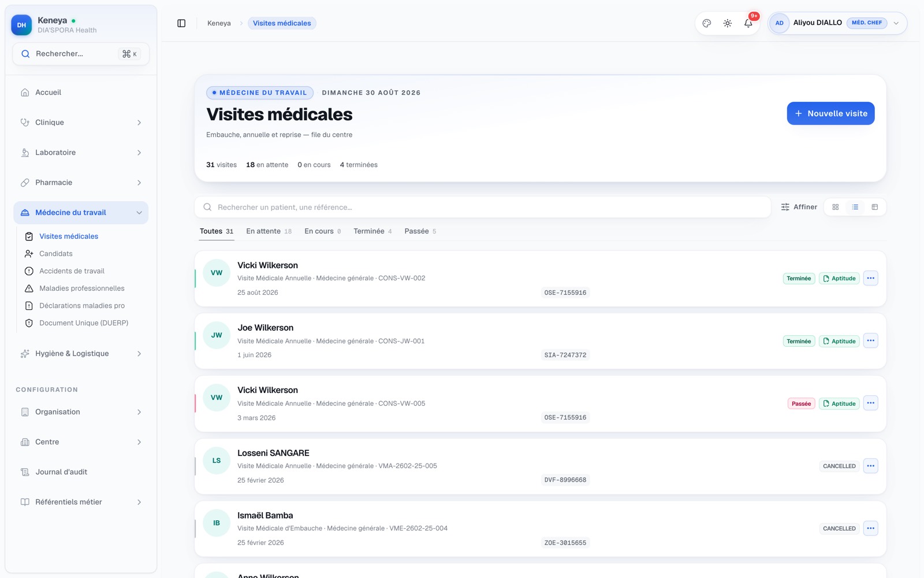Open more actions for Ismaël Bamba visit
924x578 pixels.
pyautogui.click(x=871, y=528)
